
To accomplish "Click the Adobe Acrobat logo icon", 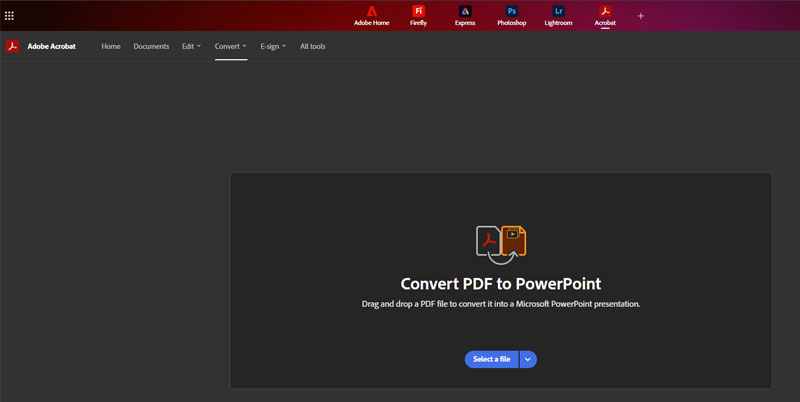I will click(x=13, y=46).
